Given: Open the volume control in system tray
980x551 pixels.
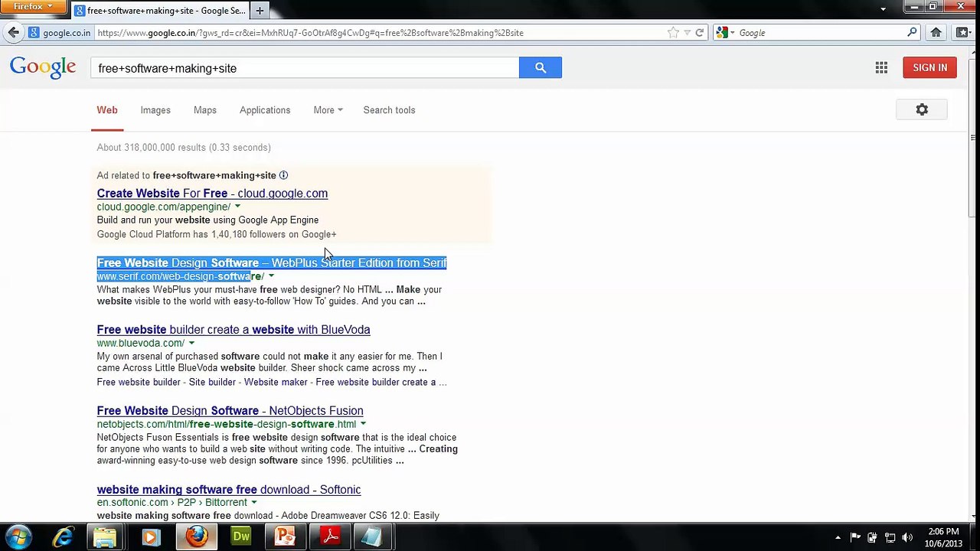Looking at the screenshot, I should pyautogui.click(x=907, y=537).
